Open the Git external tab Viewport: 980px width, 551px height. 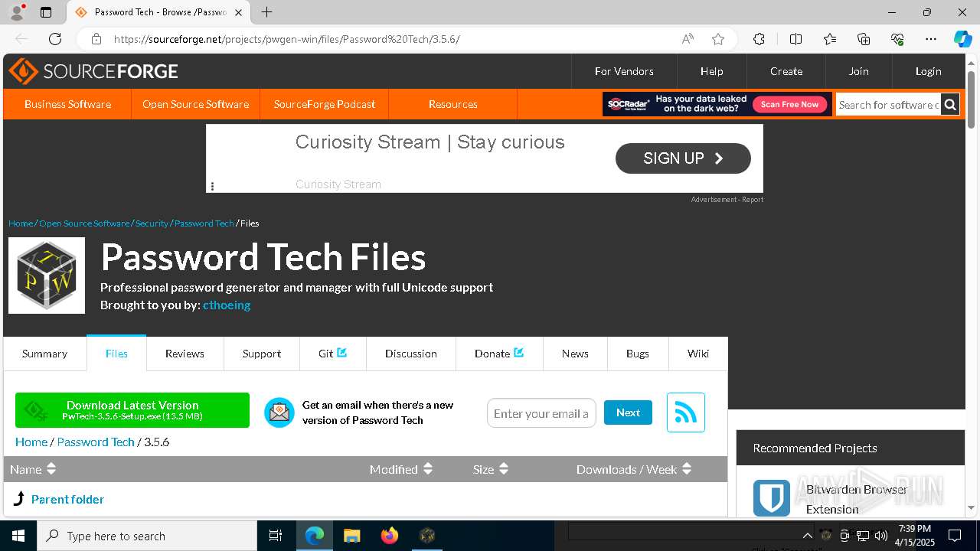click(x=332, y=354)
